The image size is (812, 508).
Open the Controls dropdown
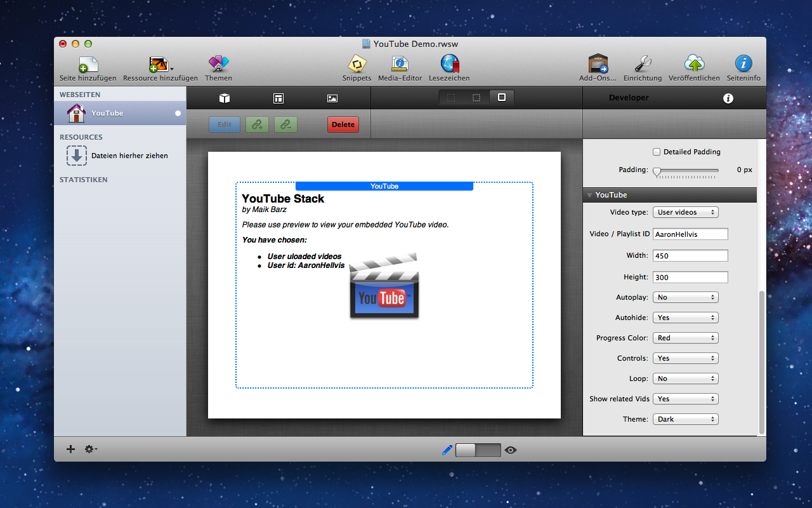click(685, 358)
